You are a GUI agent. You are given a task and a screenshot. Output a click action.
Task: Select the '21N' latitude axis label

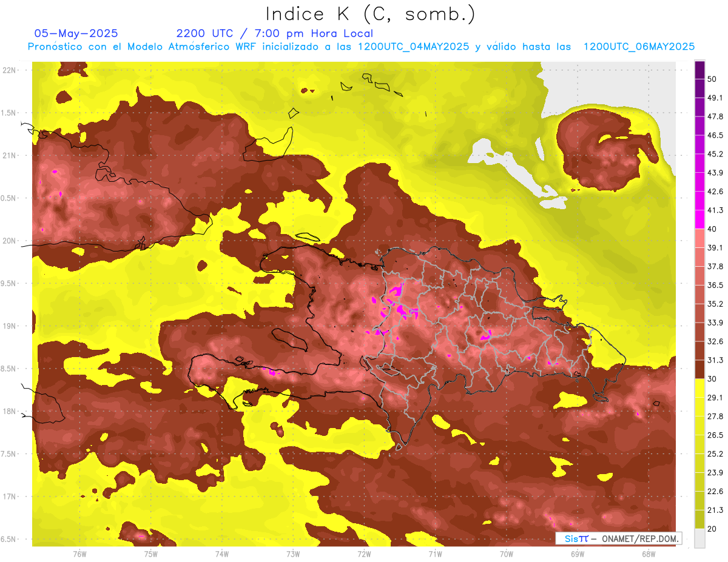click(9, 156)
